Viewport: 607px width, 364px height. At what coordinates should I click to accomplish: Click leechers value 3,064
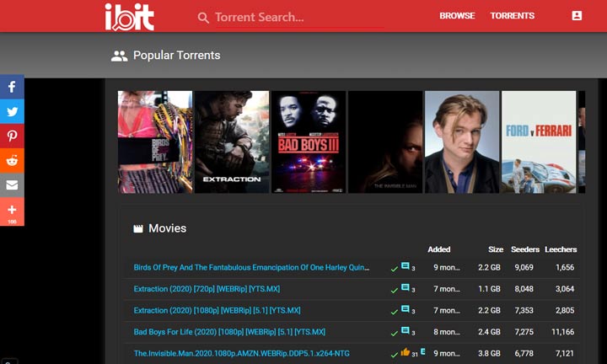565,289
